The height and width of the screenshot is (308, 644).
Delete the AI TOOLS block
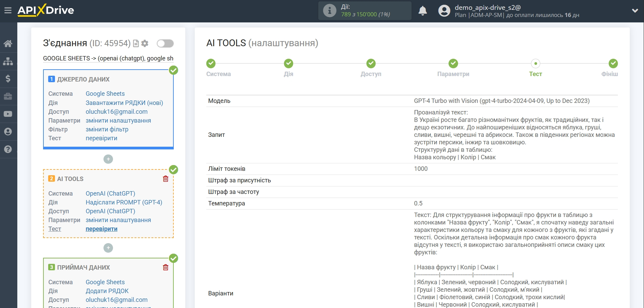pyautogui.click(x=166, y=179)
